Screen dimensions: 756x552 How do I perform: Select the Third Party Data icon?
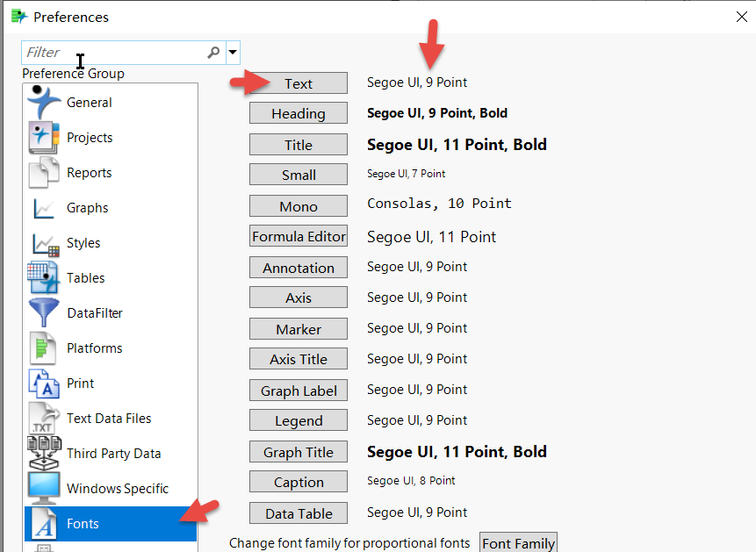tap(44, 453)
